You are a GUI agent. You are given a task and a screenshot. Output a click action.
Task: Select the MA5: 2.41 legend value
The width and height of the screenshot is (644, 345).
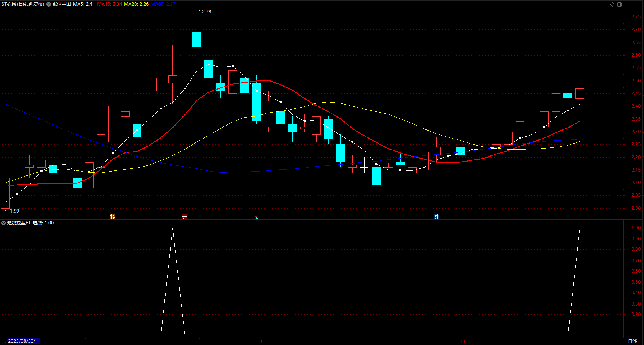coord(84,4)
